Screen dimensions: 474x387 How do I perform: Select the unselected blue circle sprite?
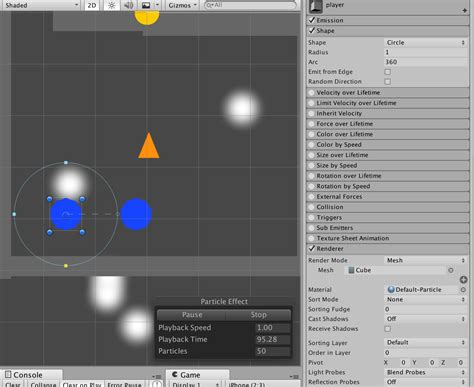point(136,214)
